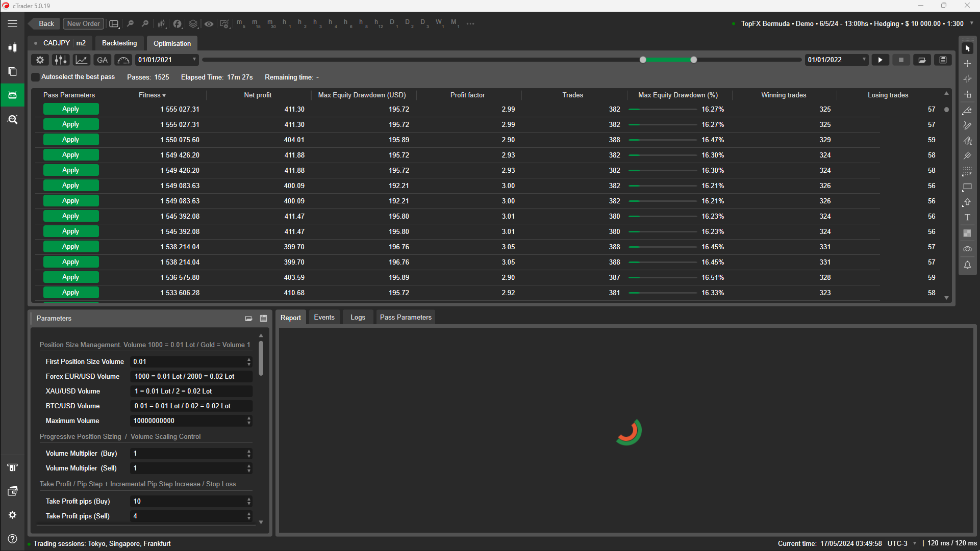The height and width of the screenshot is (551, 980).
Task: Select the rectangle shape tool
Action: tap(967, 187)
